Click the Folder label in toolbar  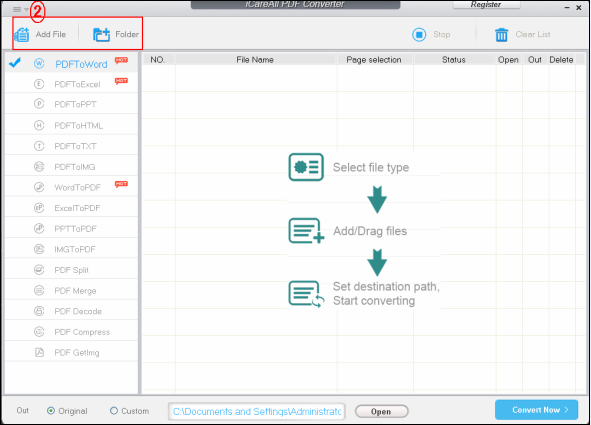pos(127,34)
